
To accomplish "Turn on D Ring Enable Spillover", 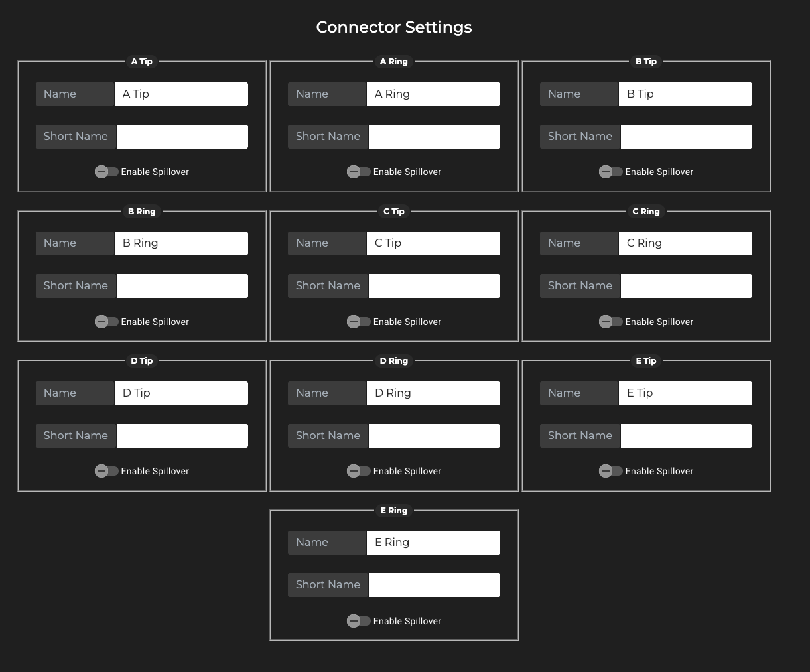I will tap(358, 471).
